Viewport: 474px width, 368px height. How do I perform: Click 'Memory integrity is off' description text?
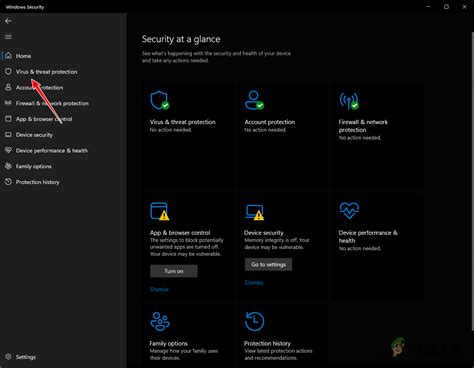click(x=277, y=244)
